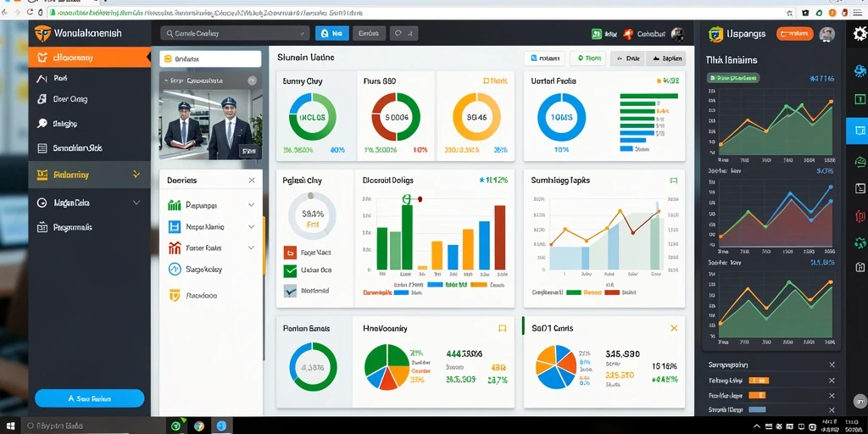
Task: Click the orange pill button beside Uspangts
Action: tap(794, 34)
